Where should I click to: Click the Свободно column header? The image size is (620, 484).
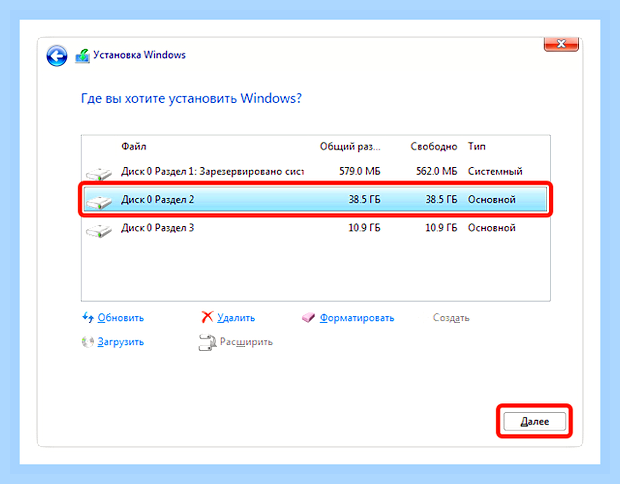point(434,147)
